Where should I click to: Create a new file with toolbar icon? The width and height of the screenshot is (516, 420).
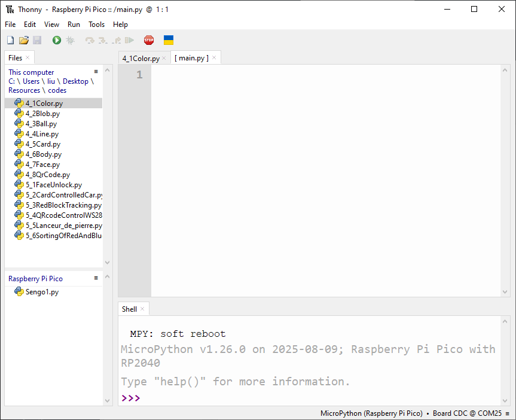[11, 40]
